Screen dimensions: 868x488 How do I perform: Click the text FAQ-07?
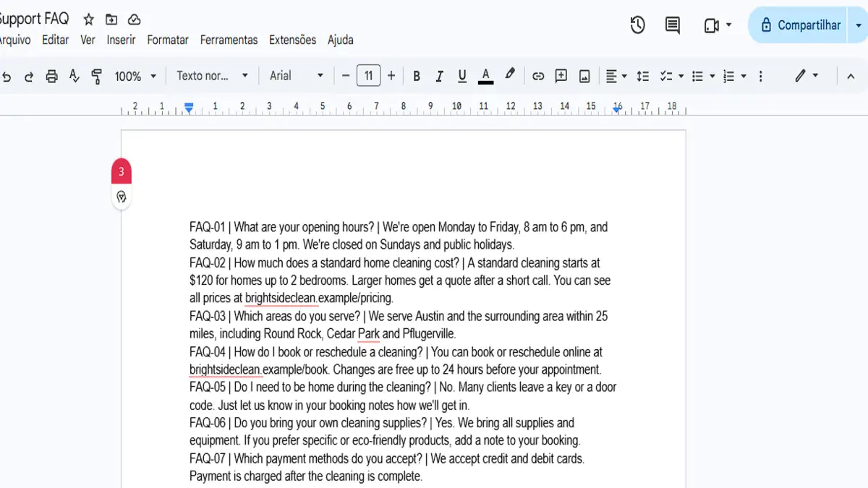(x=208, y=458)
